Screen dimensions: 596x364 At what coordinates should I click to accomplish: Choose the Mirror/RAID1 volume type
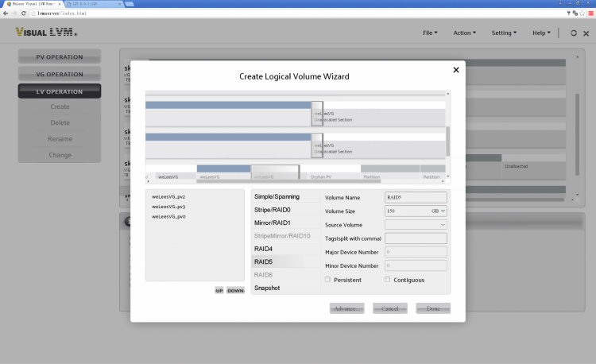[x=272, y=223]
